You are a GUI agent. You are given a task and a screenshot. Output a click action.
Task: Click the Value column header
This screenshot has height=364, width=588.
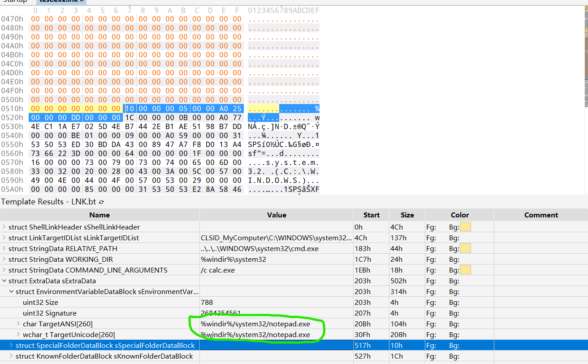[x=277, y=215]
